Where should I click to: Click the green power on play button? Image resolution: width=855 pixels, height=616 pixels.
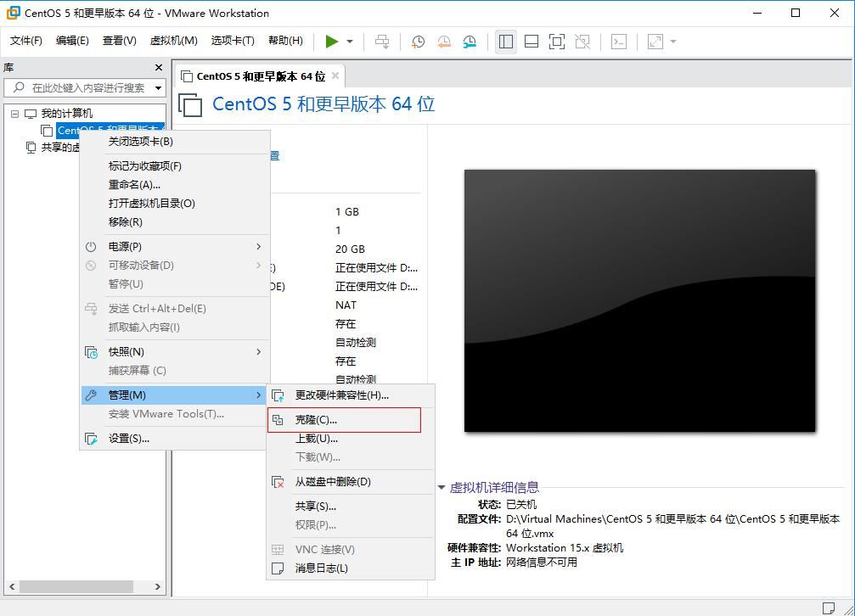(x=331, y=42)
